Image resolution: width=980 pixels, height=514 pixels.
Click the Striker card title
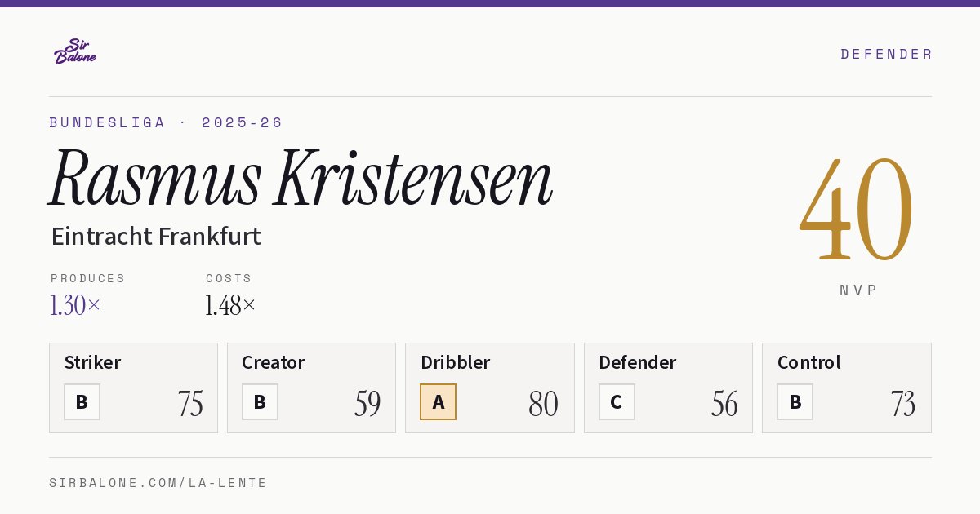[92, 362]
